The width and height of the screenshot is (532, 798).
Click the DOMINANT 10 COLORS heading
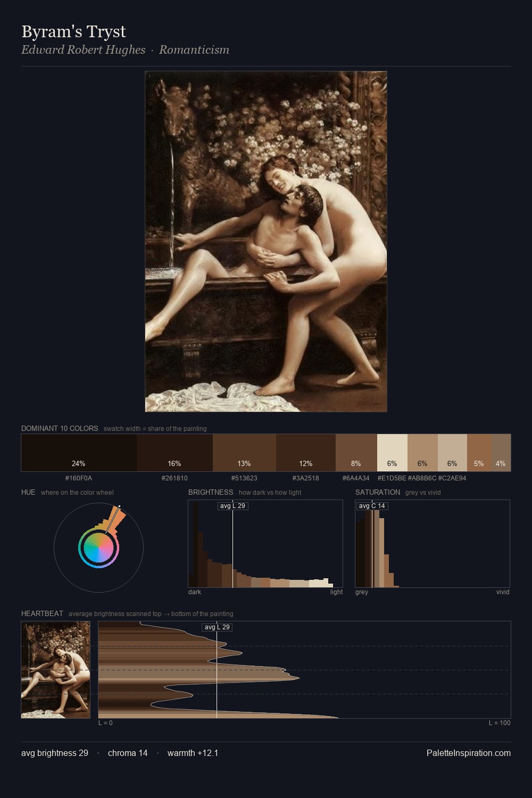pyautogui.click(x=60, y=428)
